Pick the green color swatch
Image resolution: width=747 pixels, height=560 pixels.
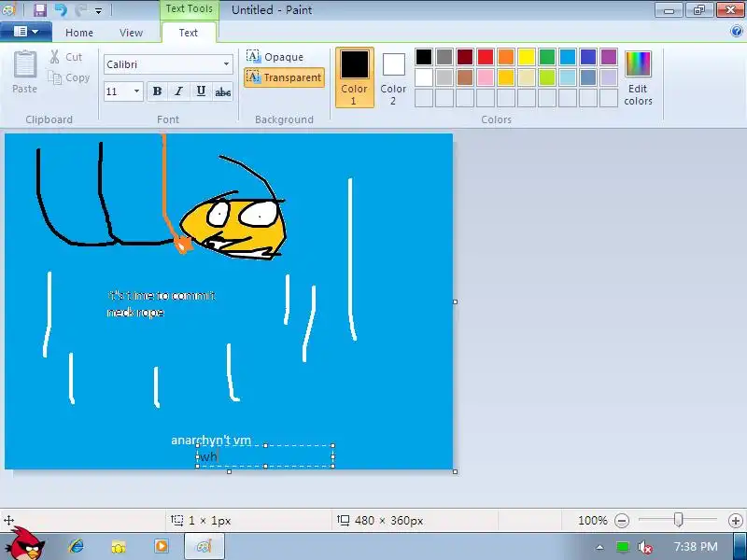[x=547, y=57]
